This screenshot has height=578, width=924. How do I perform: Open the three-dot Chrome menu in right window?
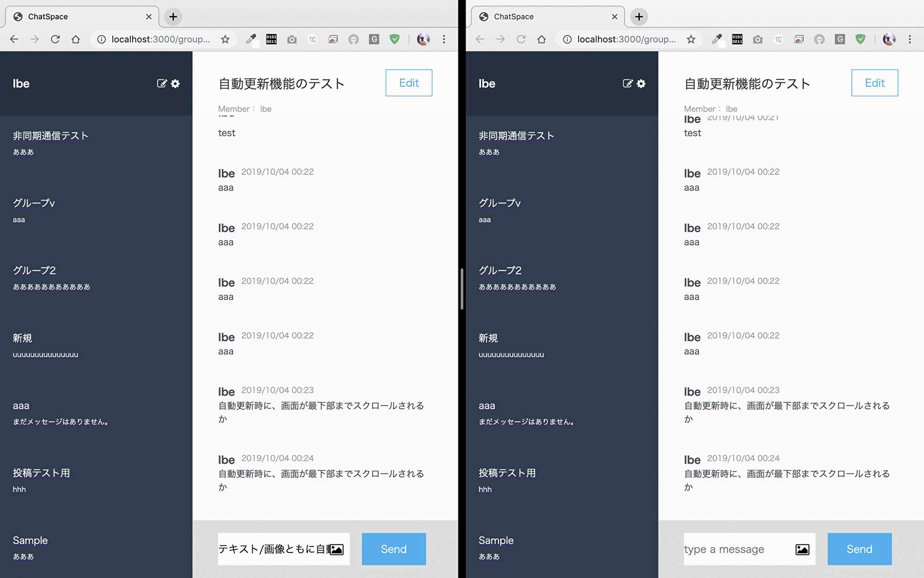click(910, 39)
